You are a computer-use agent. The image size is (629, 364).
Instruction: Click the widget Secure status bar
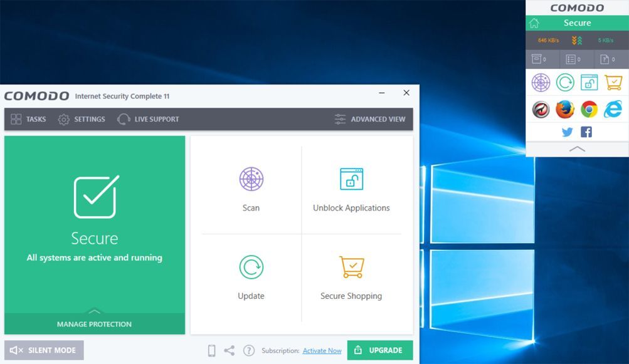tap(577, 23)
